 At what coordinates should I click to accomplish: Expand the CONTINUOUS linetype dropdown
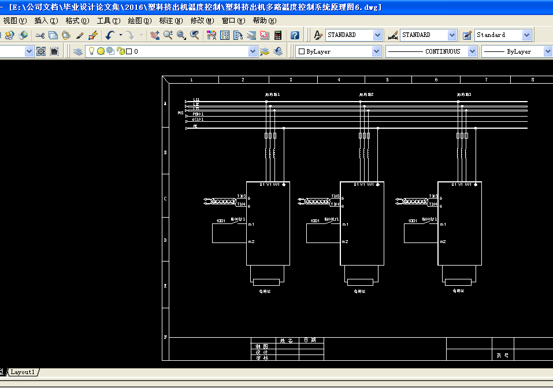[472, 51]
